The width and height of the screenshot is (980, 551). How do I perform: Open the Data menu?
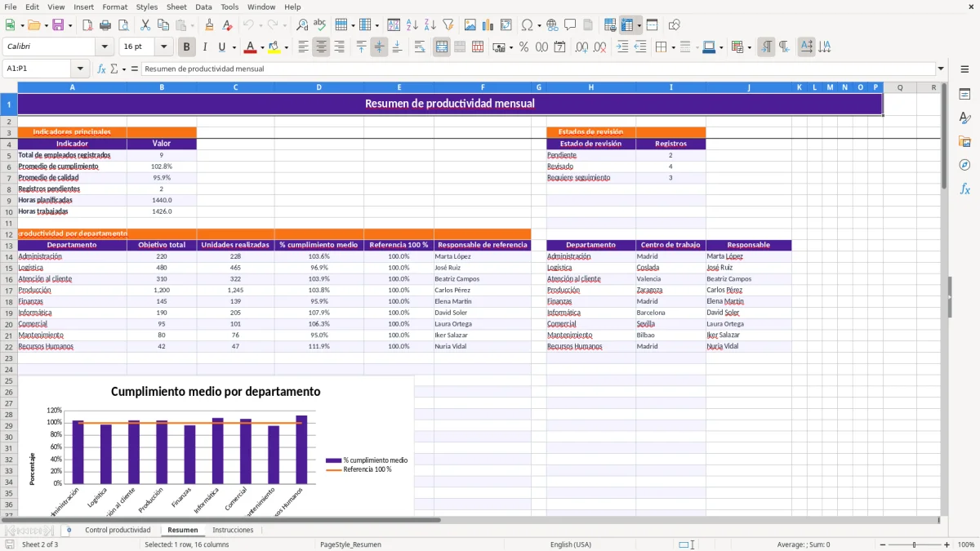(x=203, y=7)
